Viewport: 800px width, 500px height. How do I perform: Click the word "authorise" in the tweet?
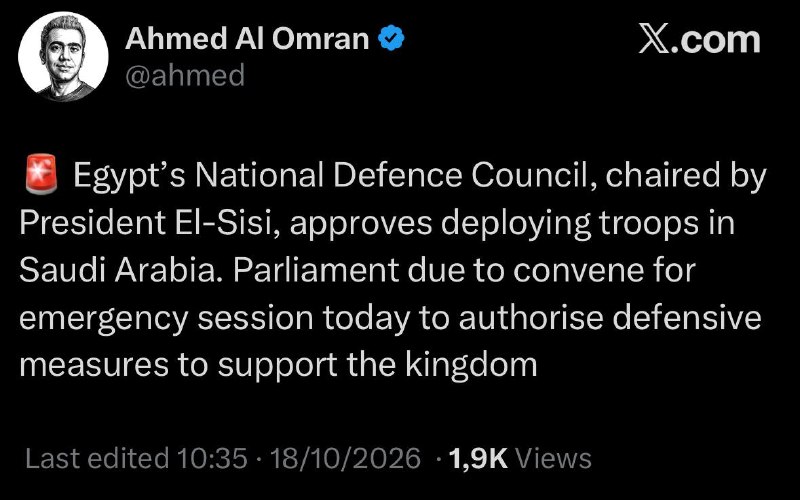pyautogui.click(x=531, y=317)
